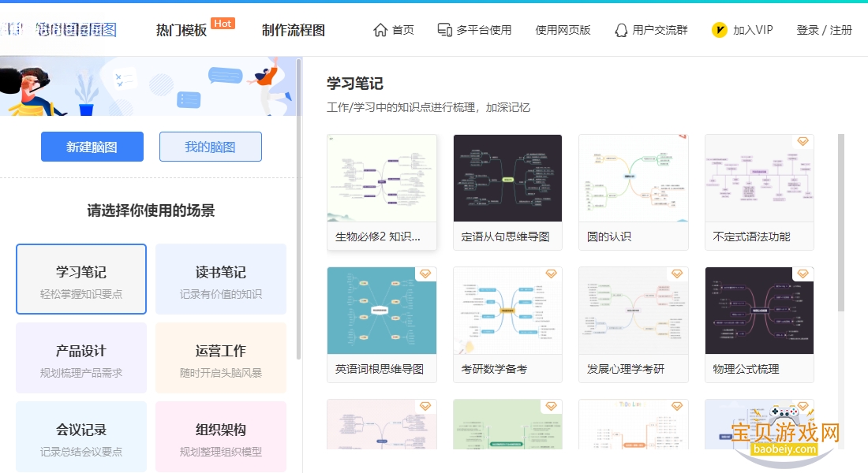
Task: Select the 产品设计 scenario card
Action: click(x=81, y=358)
